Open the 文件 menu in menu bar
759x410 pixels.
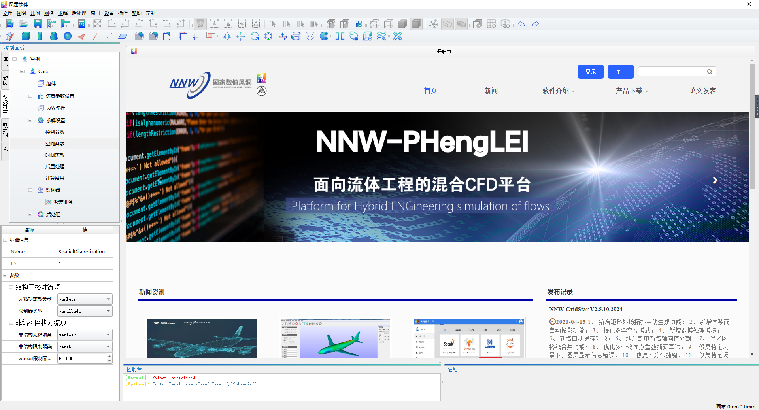point(7,13)
